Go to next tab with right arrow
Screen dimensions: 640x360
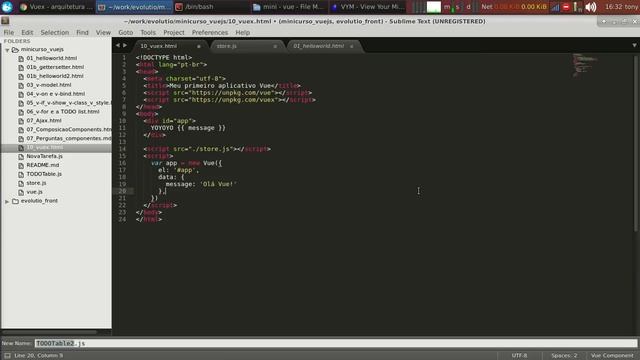[125, 45]
